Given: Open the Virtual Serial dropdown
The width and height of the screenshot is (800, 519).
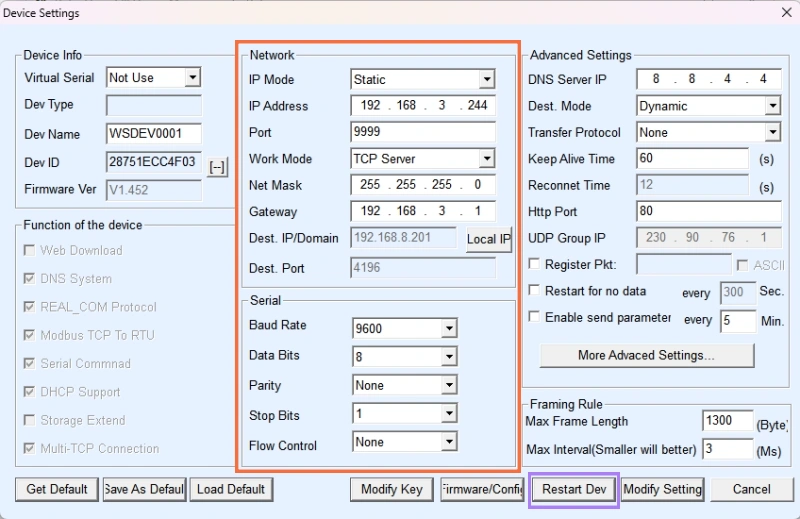Looking at the screenshot, I should 192,78.
